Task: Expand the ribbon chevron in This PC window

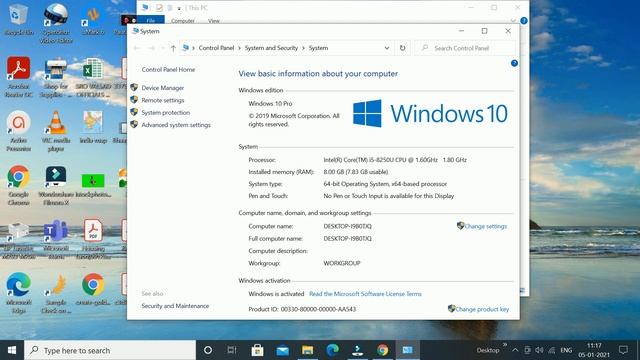Action: [x=513, y=20]
